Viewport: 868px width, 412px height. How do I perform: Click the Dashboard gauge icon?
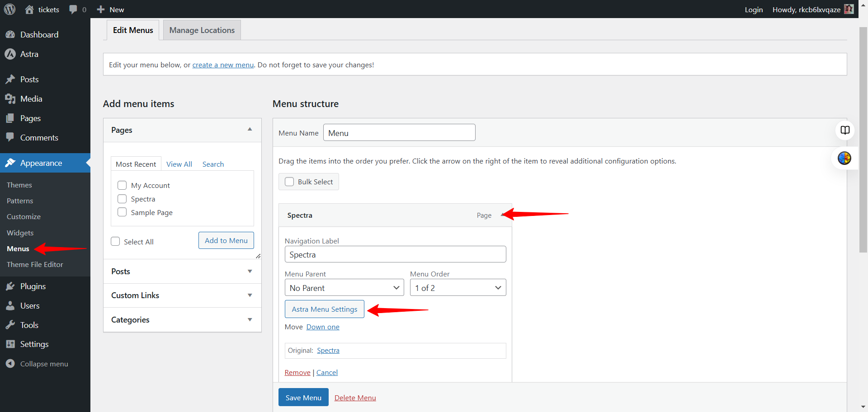[10, 35]
